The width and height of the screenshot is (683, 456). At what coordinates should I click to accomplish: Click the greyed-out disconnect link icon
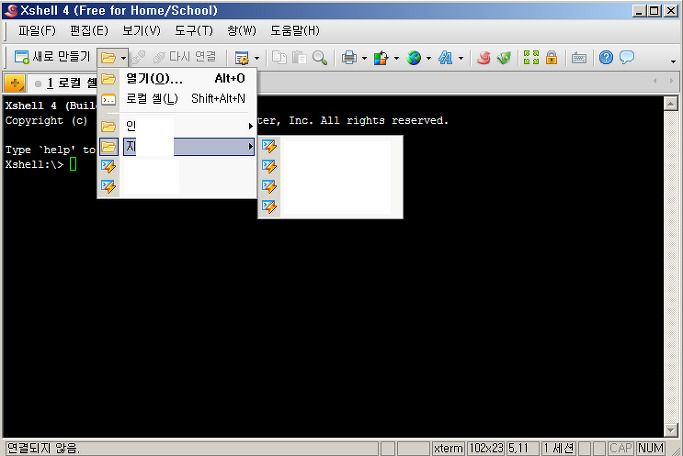[x=139, y=57]
